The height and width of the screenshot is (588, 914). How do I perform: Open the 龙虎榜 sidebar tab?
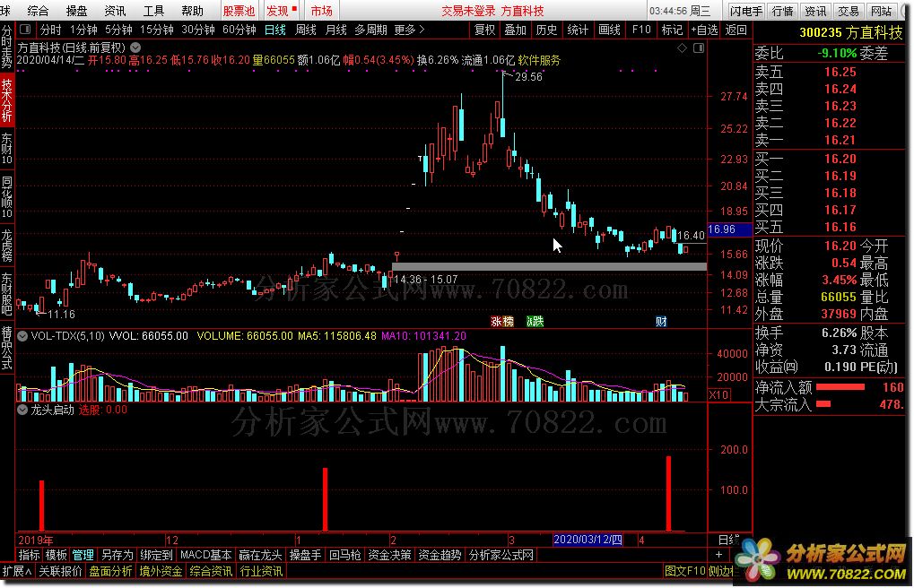7,245
